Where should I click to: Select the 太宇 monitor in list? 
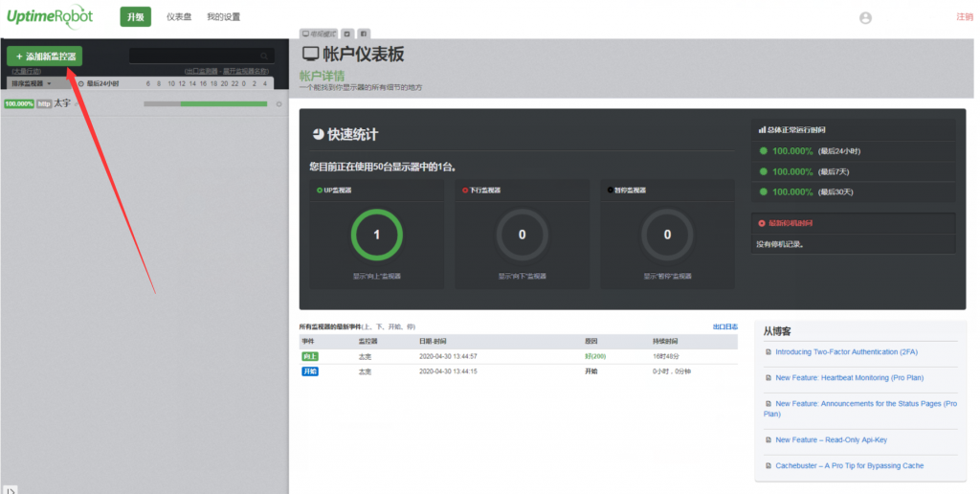(62, 103)
